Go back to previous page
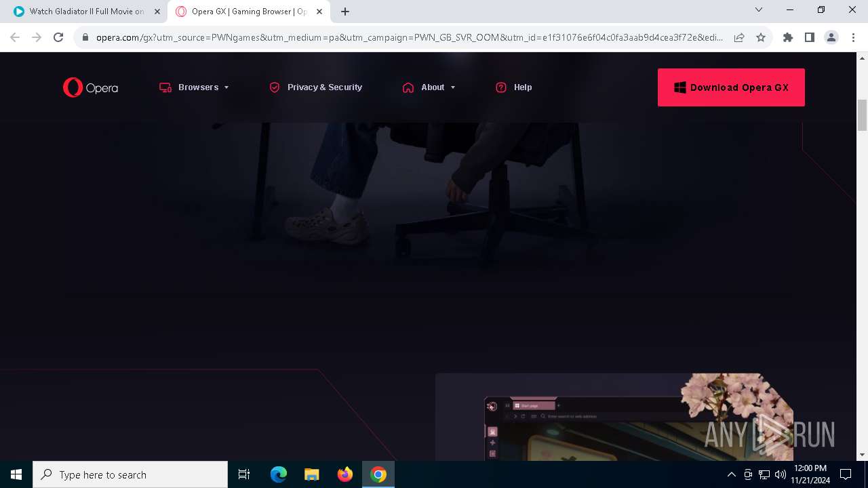The height and width of the screenshot is (488, 868). coord(15,37)
